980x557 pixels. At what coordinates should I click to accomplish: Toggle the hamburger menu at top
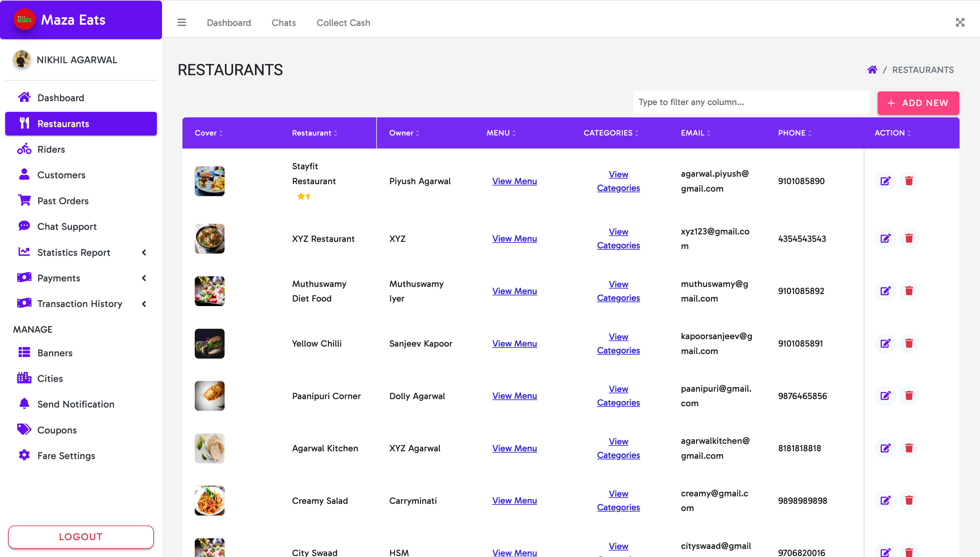tap(181, 23)
